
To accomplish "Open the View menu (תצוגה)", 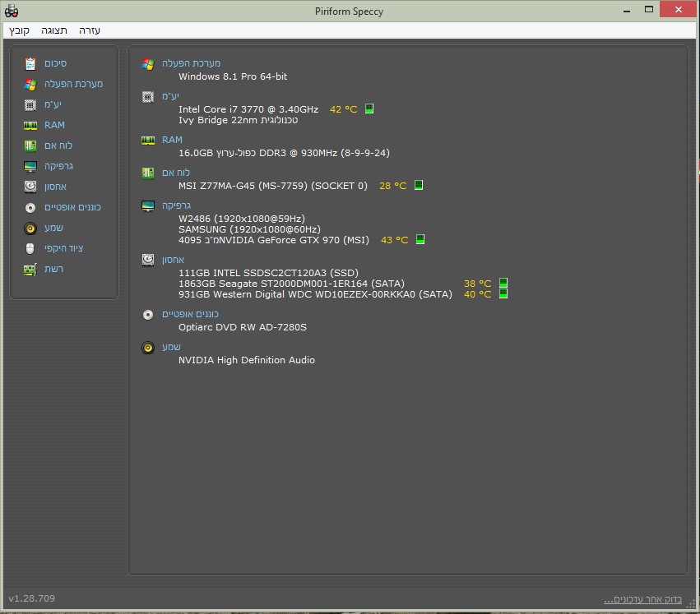I will point(54,30).
